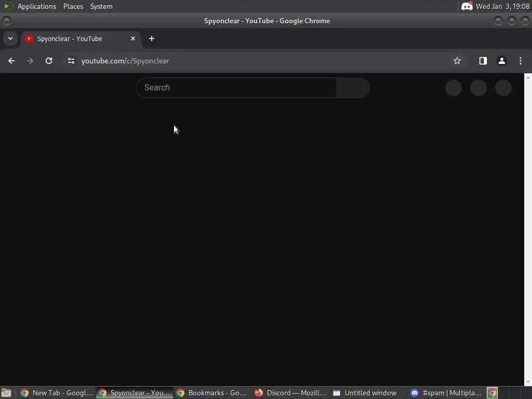Open the three-dot Chrome menu

coord(521,61)
